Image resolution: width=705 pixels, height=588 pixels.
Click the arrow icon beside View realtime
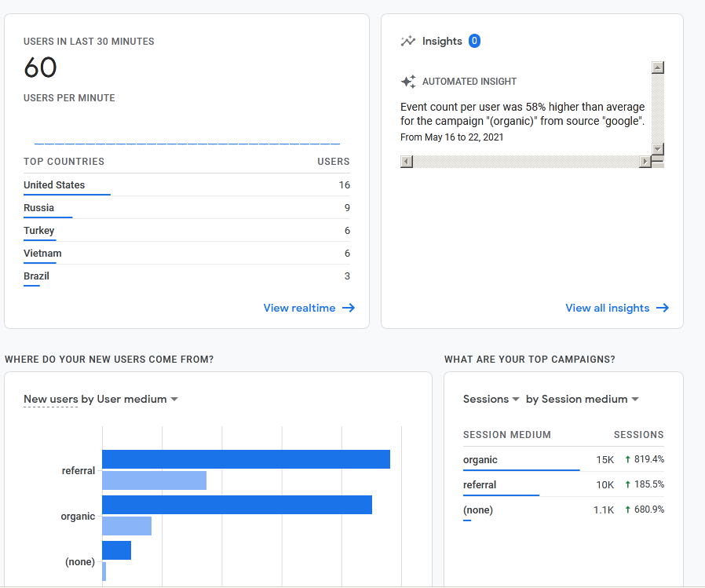coord(349,309)
